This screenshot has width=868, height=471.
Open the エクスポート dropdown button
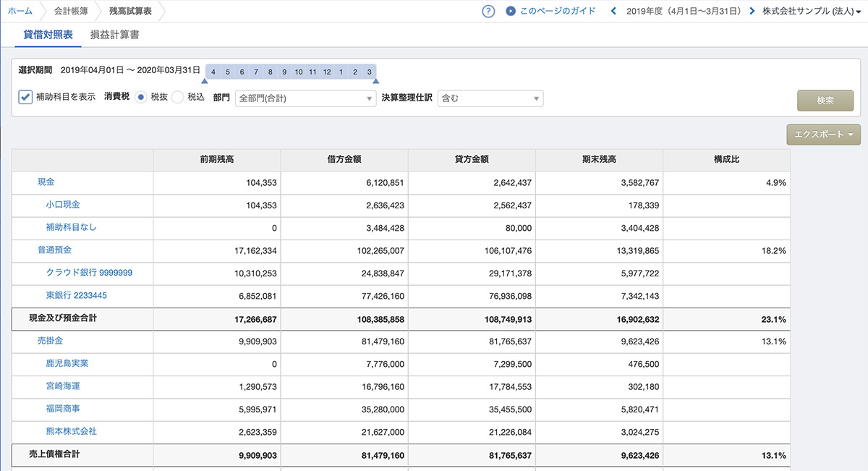coord(823,134)
